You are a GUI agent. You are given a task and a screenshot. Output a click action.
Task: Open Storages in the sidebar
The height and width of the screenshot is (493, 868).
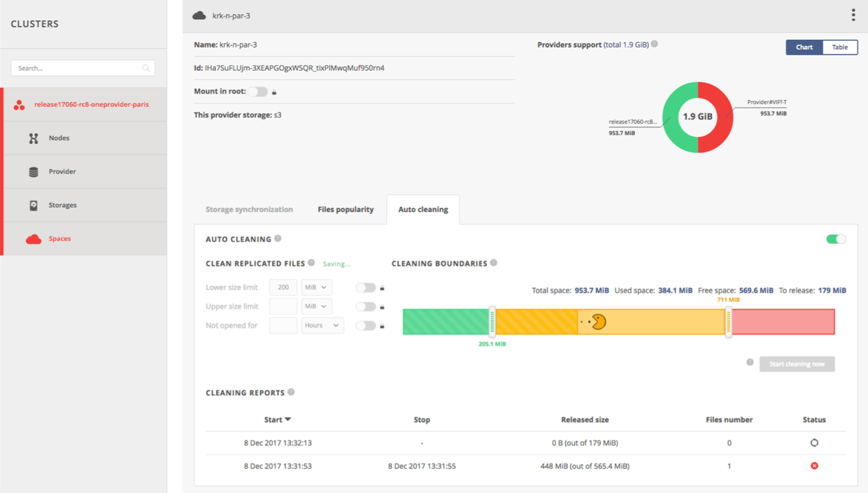click(x=85, y=206)
